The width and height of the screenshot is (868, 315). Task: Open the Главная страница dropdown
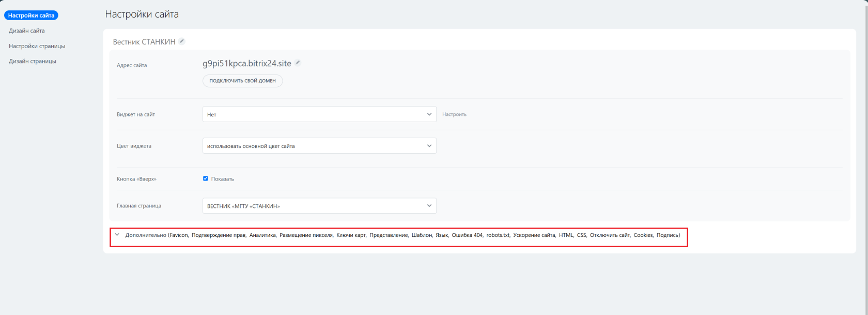point(319,206)
